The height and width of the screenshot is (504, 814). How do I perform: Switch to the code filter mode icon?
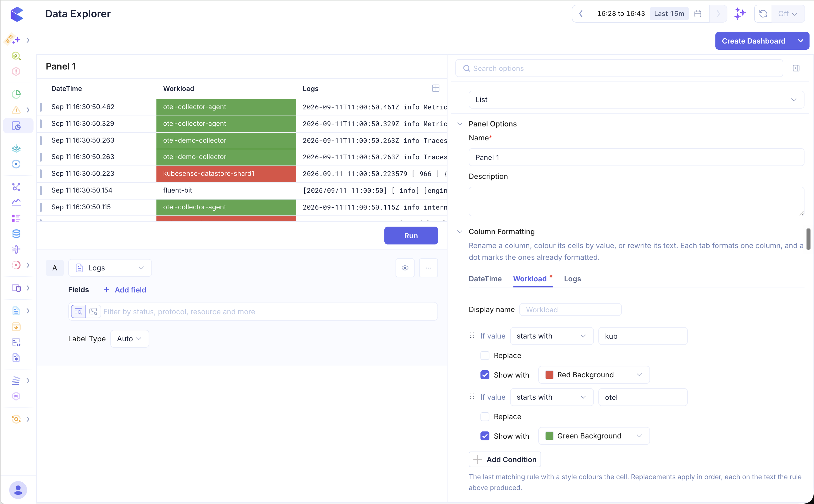pyautogui.click(x=93, y=312)
